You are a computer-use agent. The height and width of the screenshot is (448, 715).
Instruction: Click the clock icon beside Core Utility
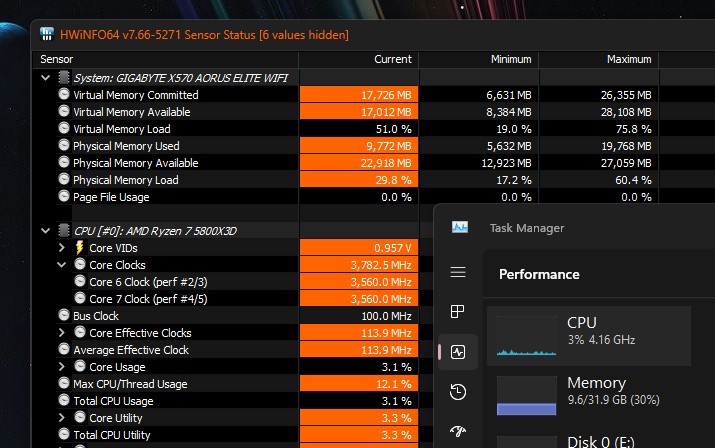pos(80,417)
